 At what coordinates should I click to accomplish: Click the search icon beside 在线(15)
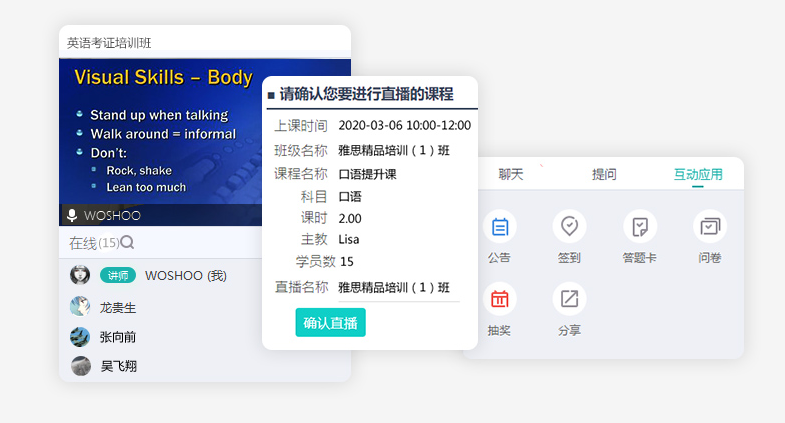127,243
